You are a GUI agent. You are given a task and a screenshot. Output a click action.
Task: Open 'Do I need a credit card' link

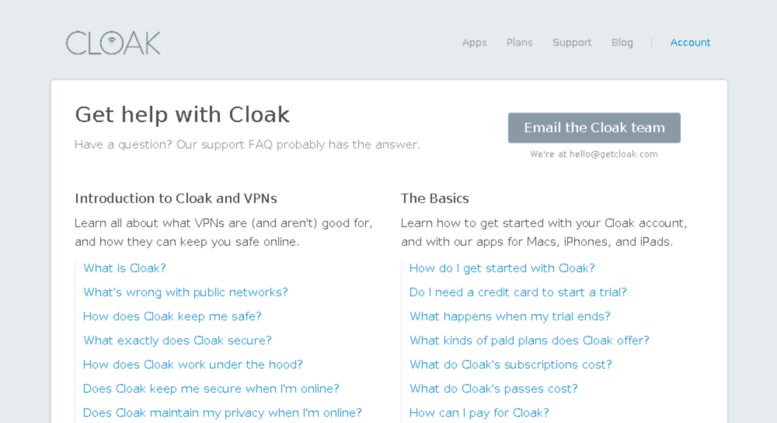[518, 292]
